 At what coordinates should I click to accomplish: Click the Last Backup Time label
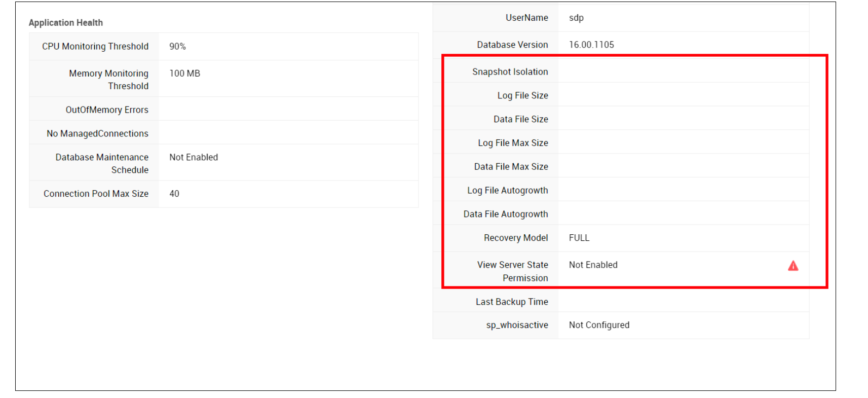click(512, 302)
